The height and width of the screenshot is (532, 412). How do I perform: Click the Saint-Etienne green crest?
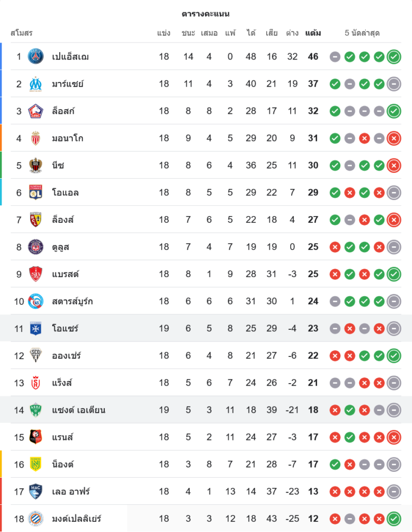pyautogui.click(x=36, y=410)
